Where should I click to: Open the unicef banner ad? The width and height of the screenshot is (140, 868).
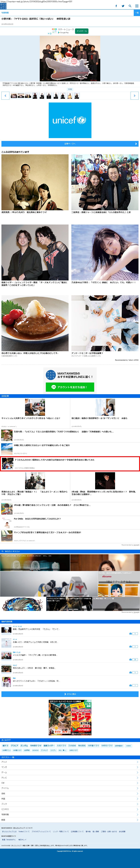coord(70,120)
